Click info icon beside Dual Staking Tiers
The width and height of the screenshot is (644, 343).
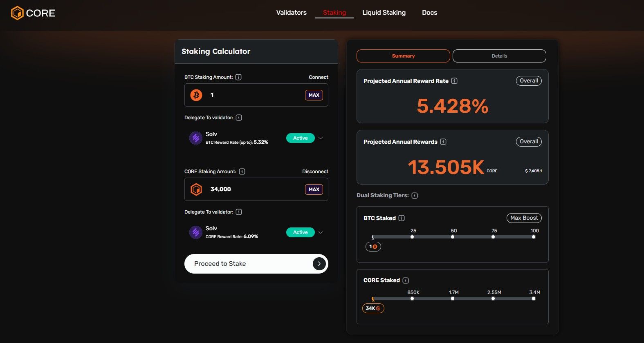click(x=415, y=196)
